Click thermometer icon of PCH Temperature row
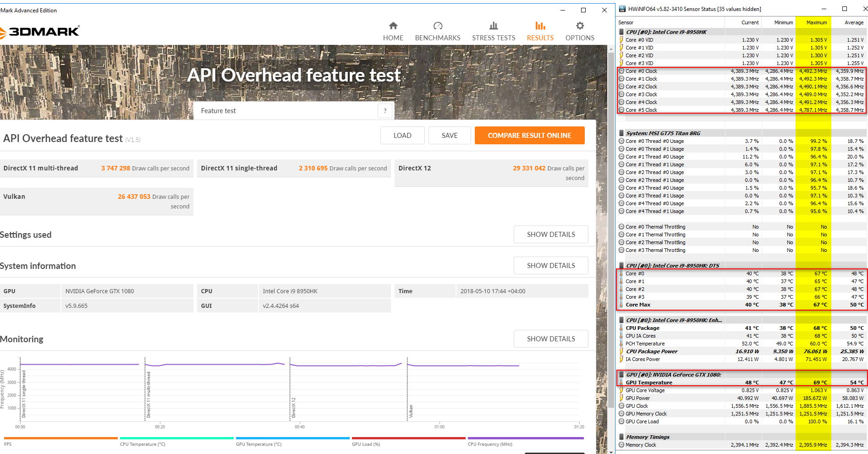The height and width of the screenshot is (454, 868). click(621, 344)
